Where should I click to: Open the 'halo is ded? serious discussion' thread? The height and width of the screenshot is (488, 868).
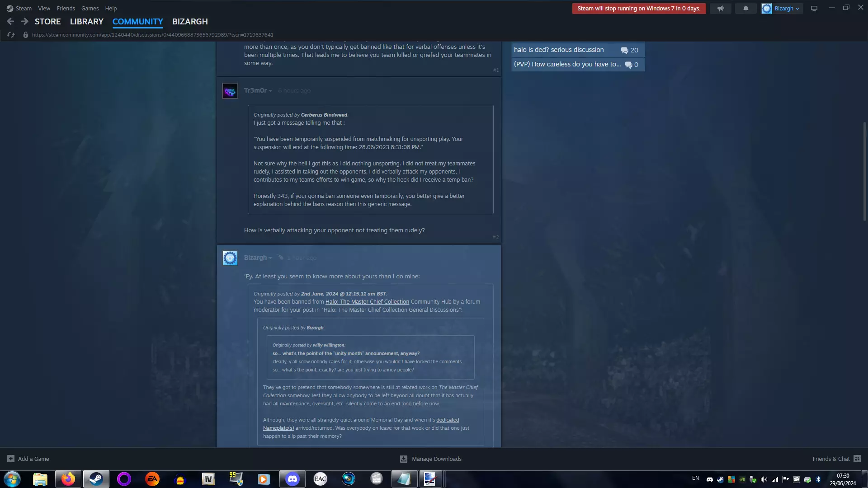(559, 50)
